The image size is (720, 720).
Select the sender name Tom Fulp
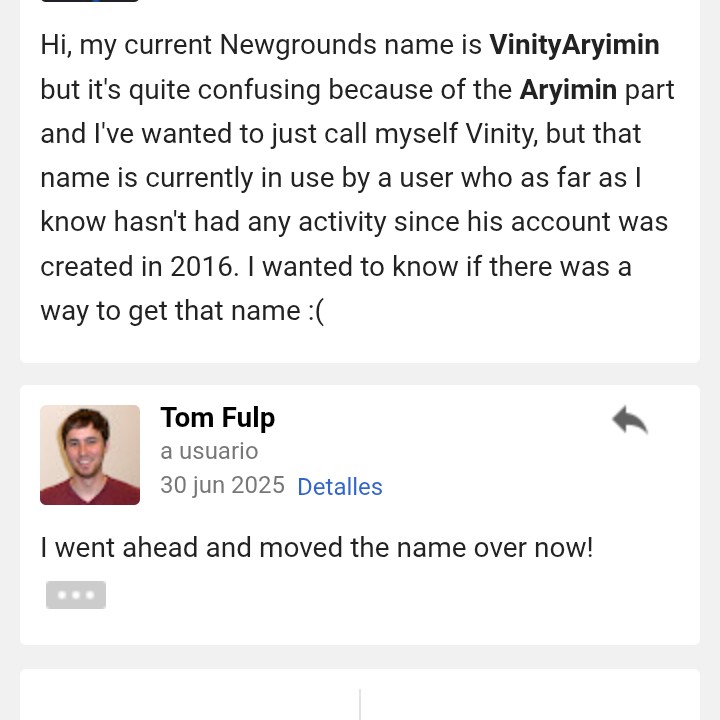click(x=217, y=417)
